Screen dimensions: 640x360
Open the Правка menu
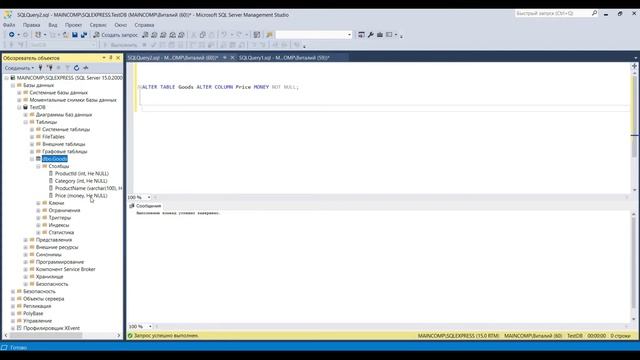31,25
